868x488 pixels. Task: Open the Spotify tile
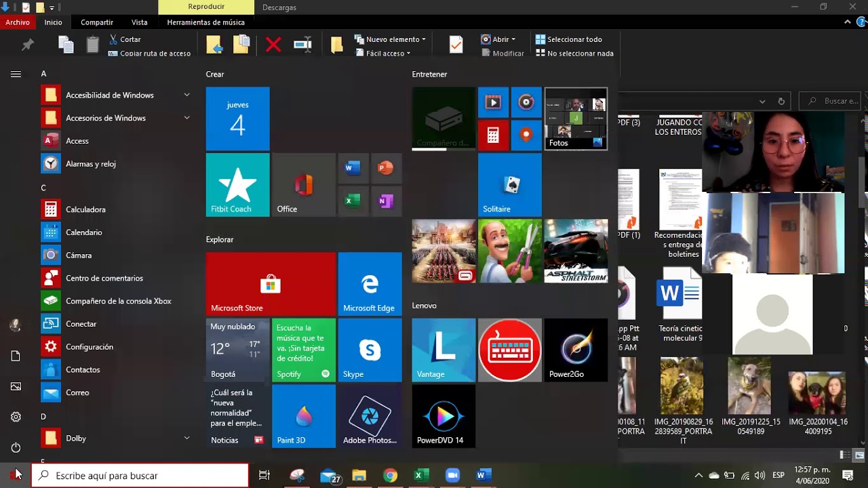click(304, 350)
